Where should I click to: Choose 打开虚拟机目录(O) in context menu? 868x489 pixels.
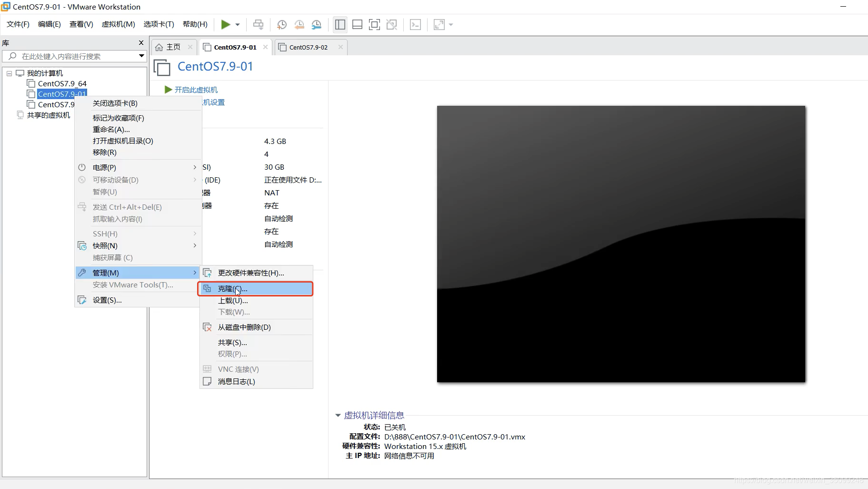pos(138,141)
